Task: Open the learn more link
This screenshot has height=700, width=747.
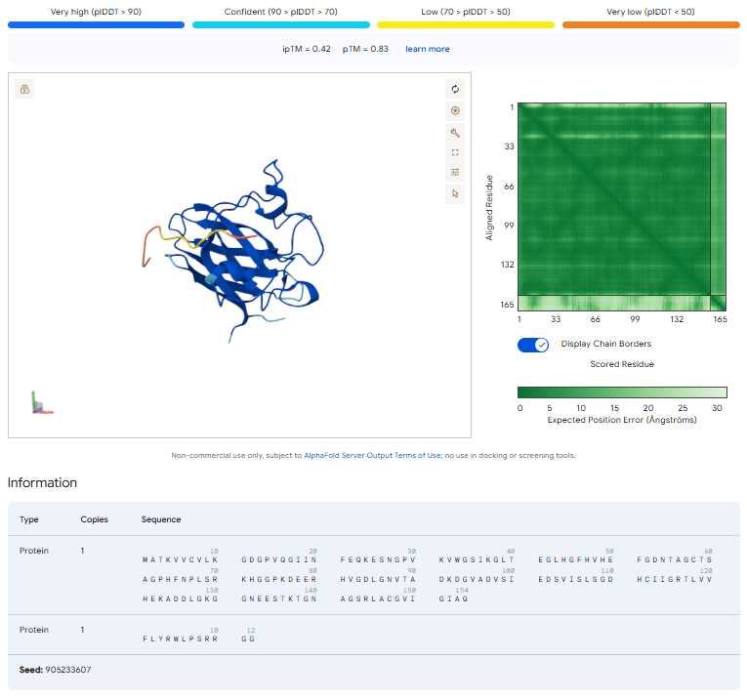Action: (x=428, y=49)
